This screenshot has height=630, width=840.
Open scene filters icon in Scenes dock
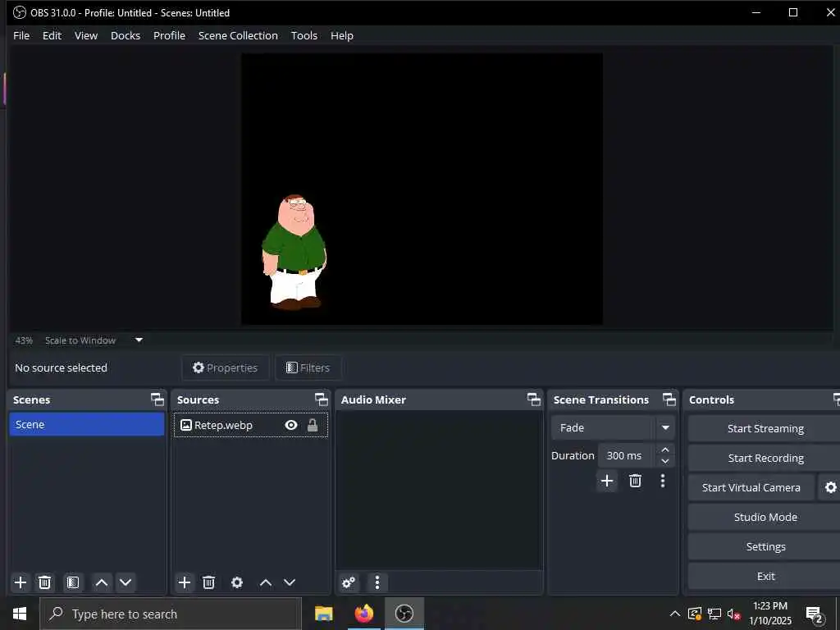(x=73, y=582)
